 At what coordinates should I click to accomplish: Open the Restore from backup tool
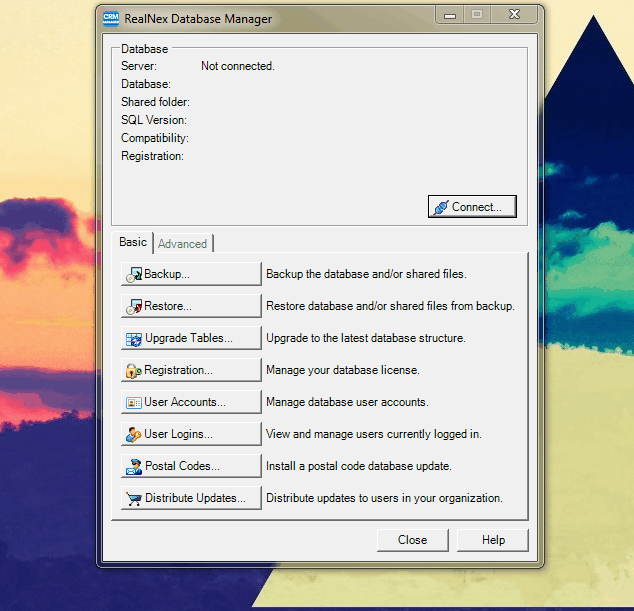click(x=190, y=306)
